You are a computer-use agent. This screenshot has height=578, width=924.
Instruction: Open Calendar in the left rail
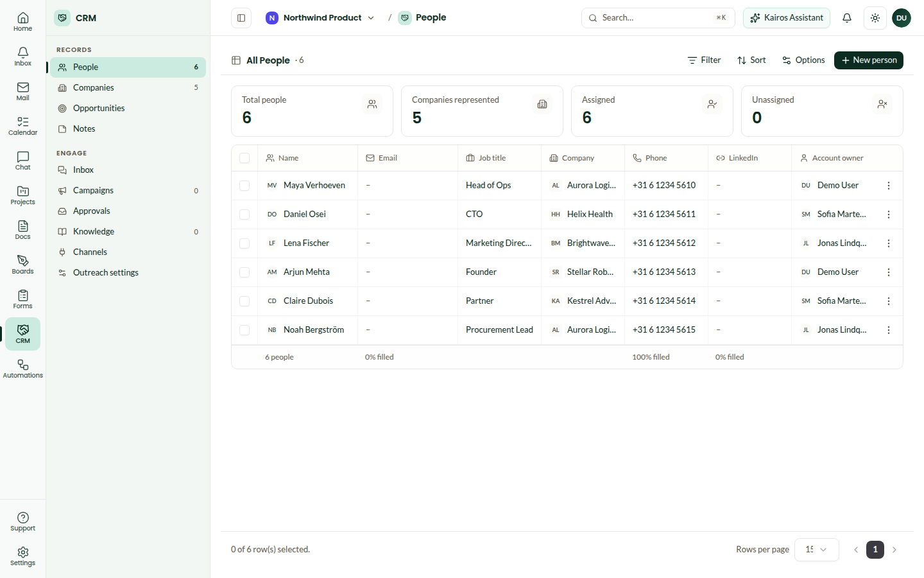click(x=22, y=126)
